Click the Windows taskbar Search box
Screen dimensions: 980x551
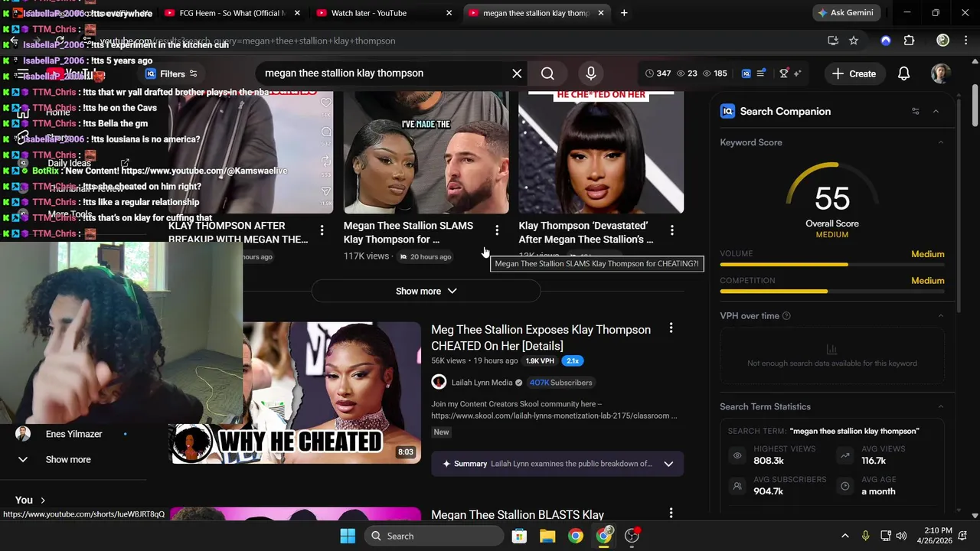click(x=434, y=536)
